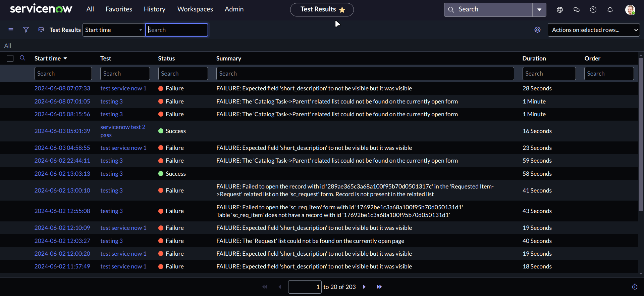Click the personalize list gear icon
The height and width of the screenshot is (296, 644).
(537, 30)
